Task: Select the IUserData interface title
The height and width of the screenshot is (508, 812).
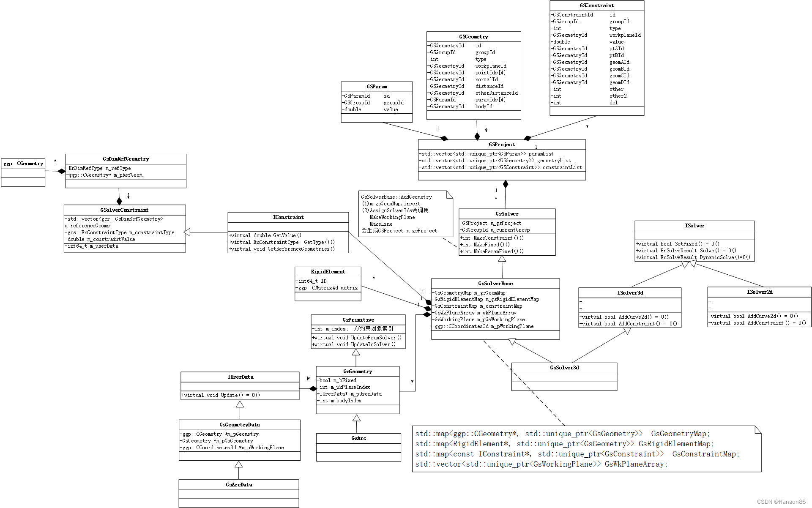Action: point(240,377)
